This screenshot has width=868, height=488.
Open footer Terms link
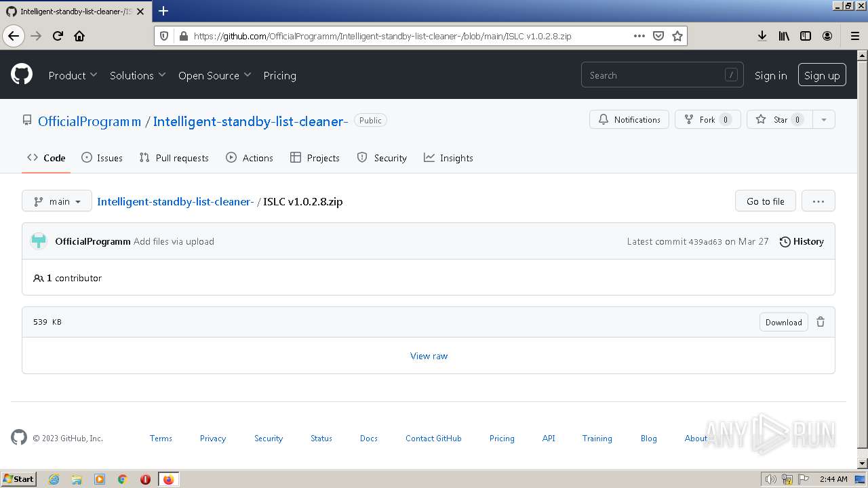[x=161, y=439]
